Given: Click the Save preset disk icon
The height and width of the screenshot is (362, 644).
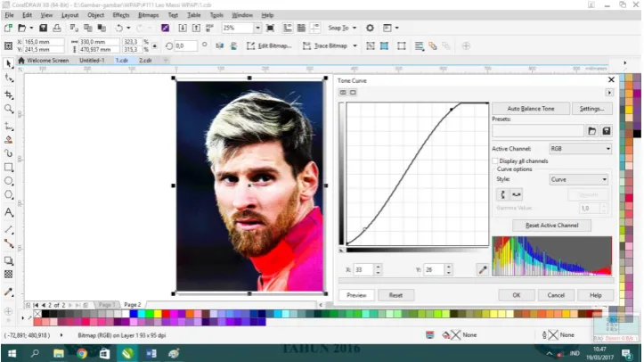Looking at the screenshot, I should pyautogui.click(x=607, y=131).
